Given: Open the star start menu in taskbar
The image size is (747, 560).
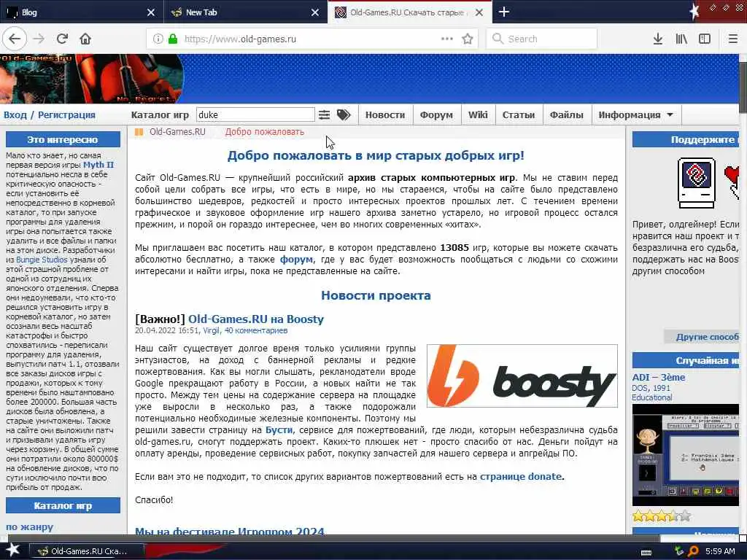Looking at the screenshot, I should coord(13,550).
